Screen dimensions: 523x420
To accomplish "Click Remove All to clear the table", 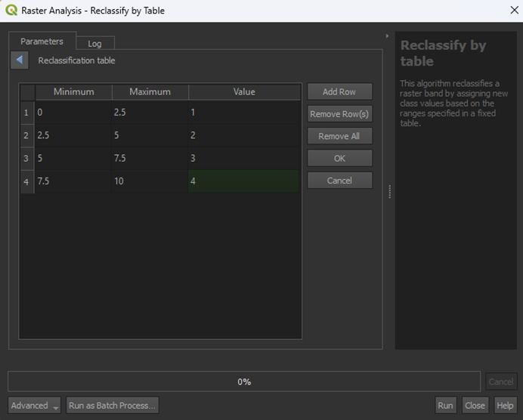I will (x=339, y=137).
